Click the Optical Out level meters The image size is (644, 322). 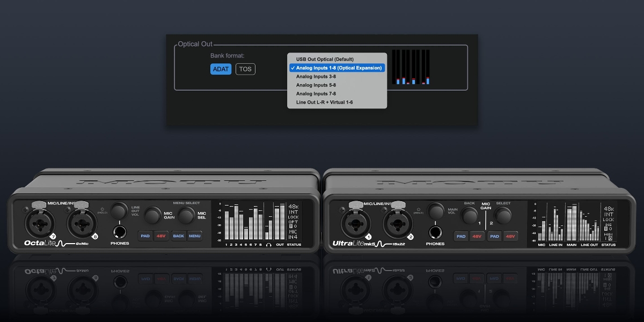click(x=411, y=68)
